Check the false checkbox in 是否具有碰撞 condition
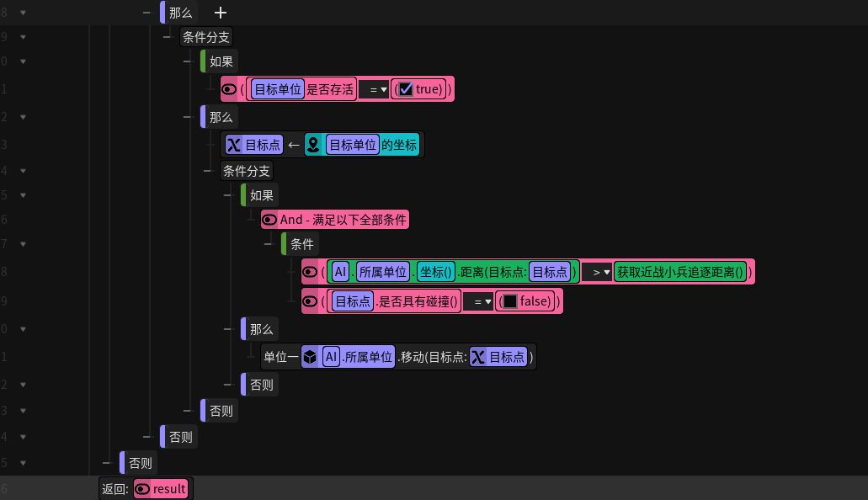The width and height of the screenshot is (868, 500). (510, 301)
